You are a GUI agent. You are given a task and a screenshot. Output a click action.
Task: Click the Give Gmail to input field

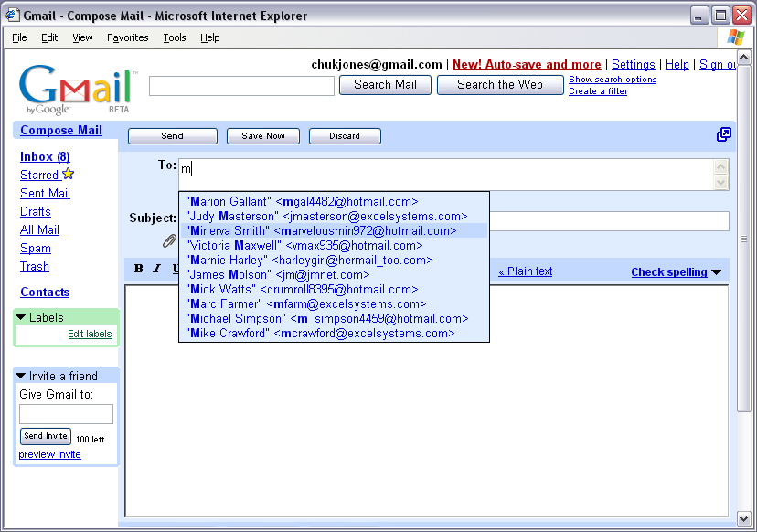coord(66,414)
